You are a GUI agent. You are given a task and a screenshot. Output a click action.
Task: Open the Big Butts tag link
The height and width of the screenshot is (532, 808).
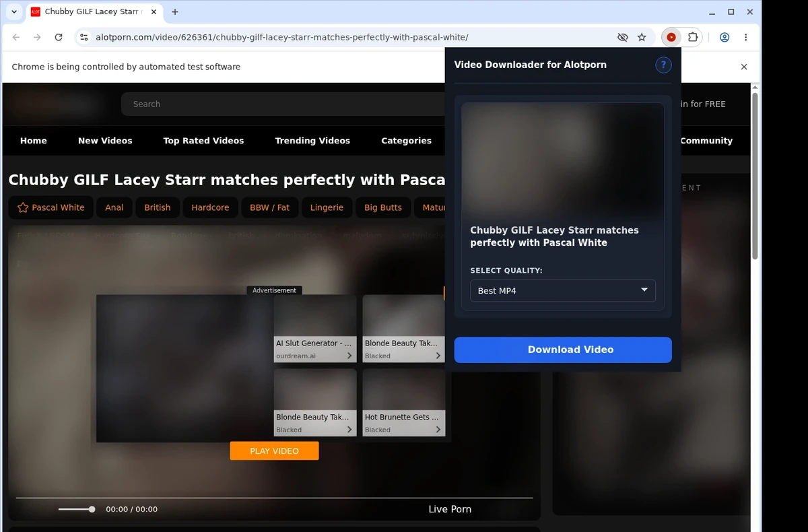tap(383, 207)
